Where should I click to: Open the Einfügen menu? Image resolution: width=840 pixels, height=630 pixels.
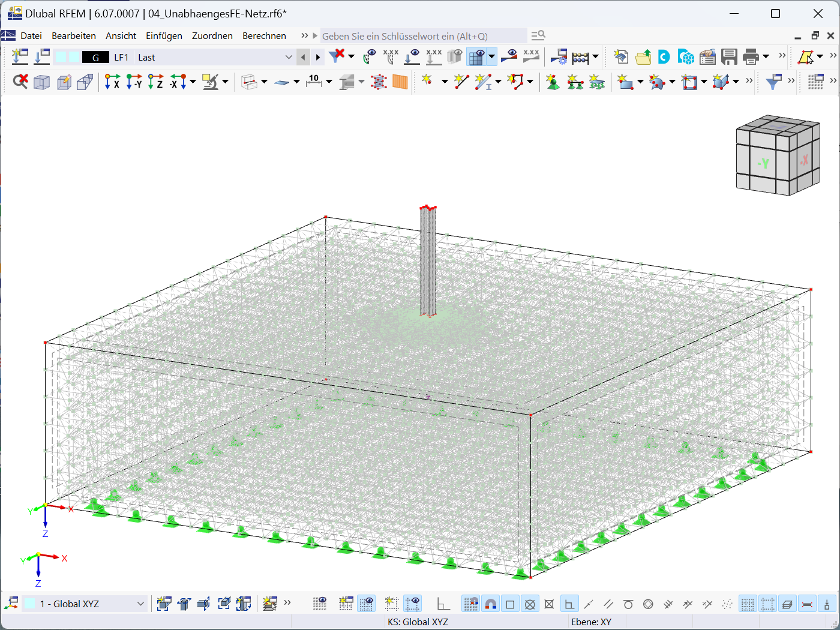click(x=164, y=36)
